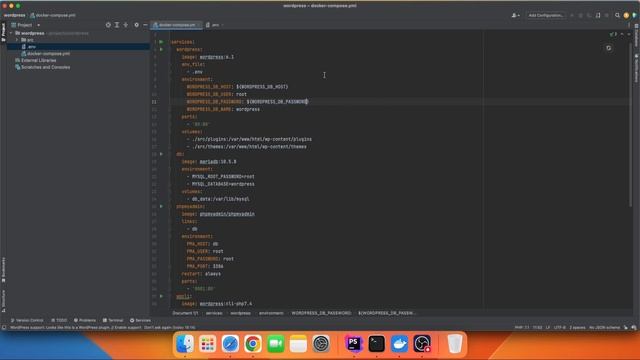Toggle the Project side tool window button
The image size is (640, 360).
point(3,32)
